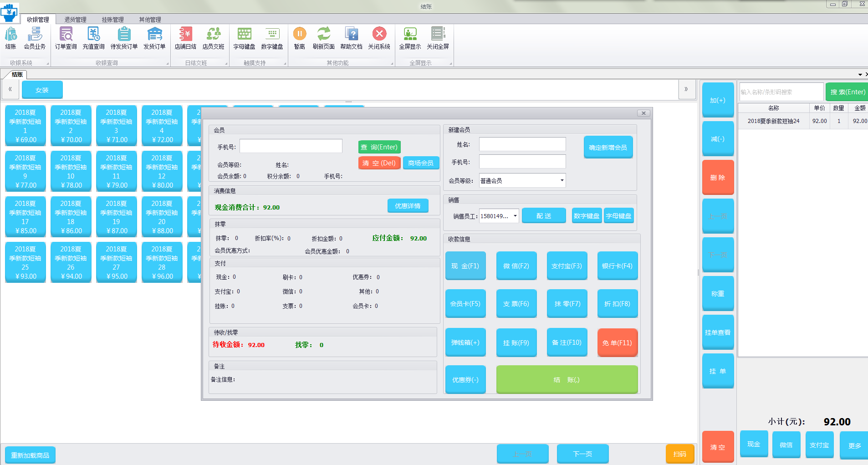Close the checkout dialog

pyautogui.click(x=643, y=113)
